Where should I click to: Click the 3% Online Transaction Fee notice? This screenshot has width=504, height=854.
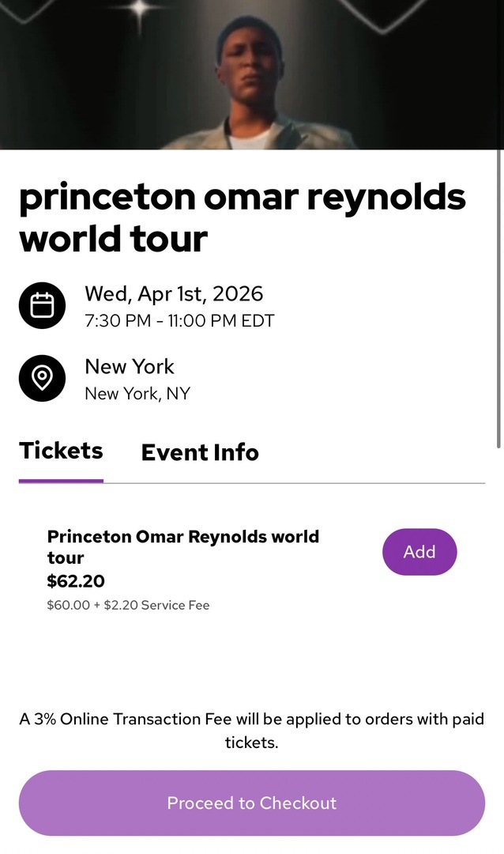tap(252, 731)
